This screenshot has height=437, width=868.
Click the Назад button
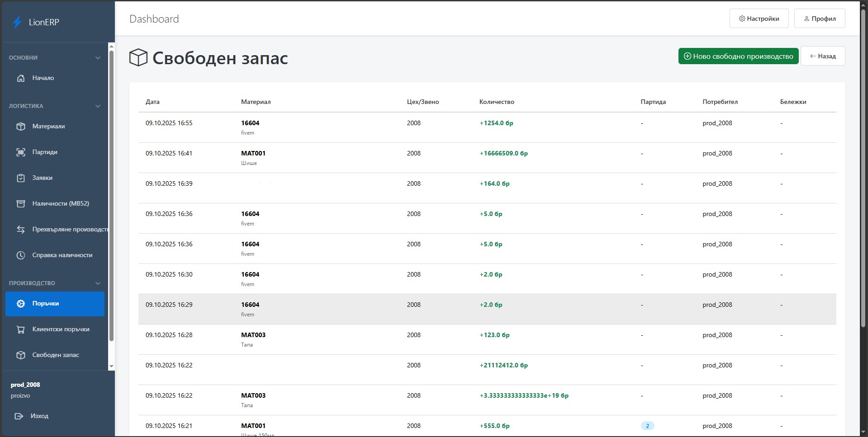pyautogui.click(x=822, y=56)
